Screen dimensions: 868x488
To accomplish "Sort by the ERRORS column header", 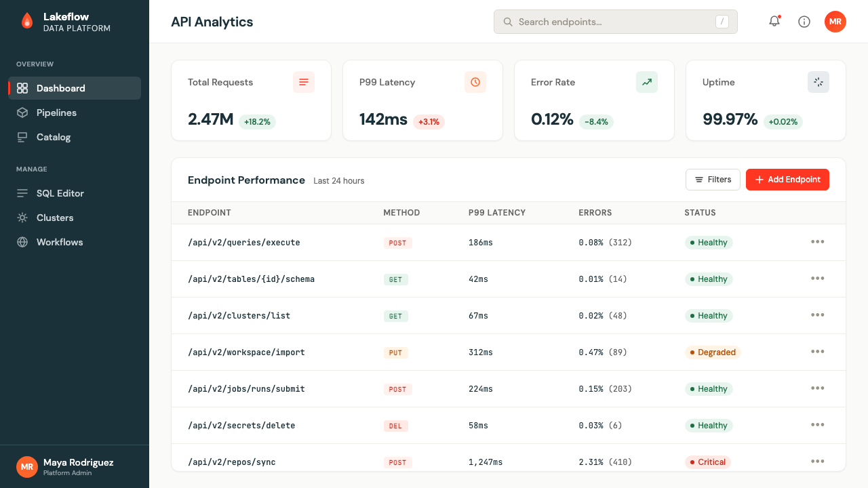I will [595, 213].
